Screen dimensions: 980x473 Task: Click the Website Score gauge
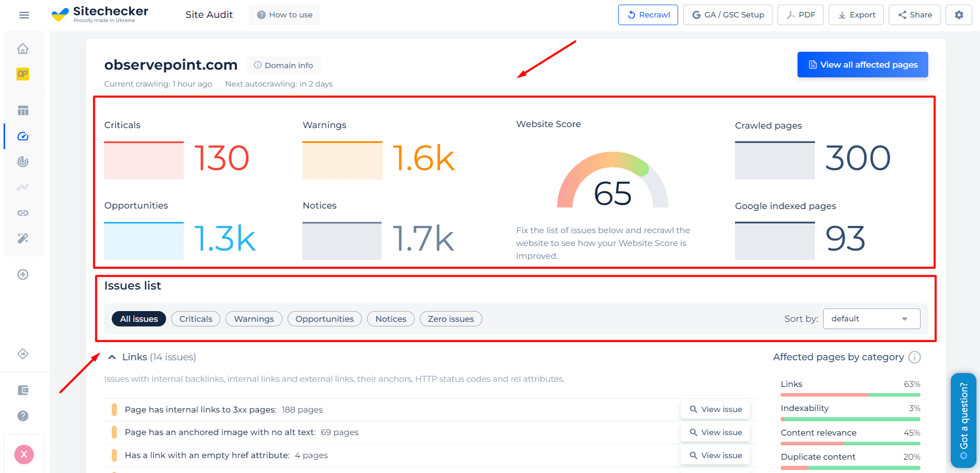[612, 180]
